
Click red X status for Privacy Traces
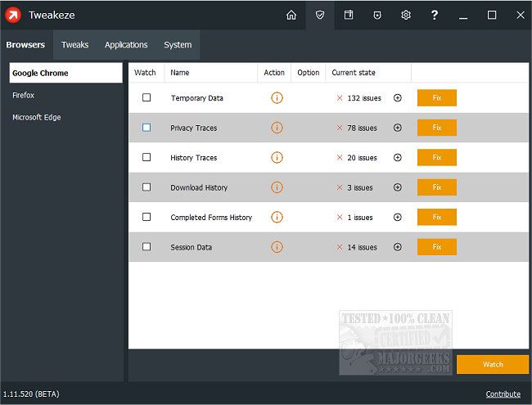340,128
